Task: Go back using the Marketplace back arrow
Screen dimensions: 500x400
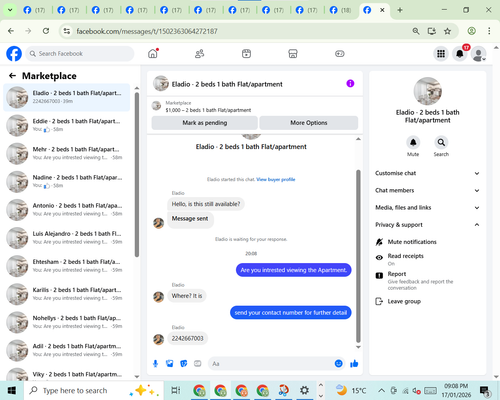Action: (x=12, y=76)
